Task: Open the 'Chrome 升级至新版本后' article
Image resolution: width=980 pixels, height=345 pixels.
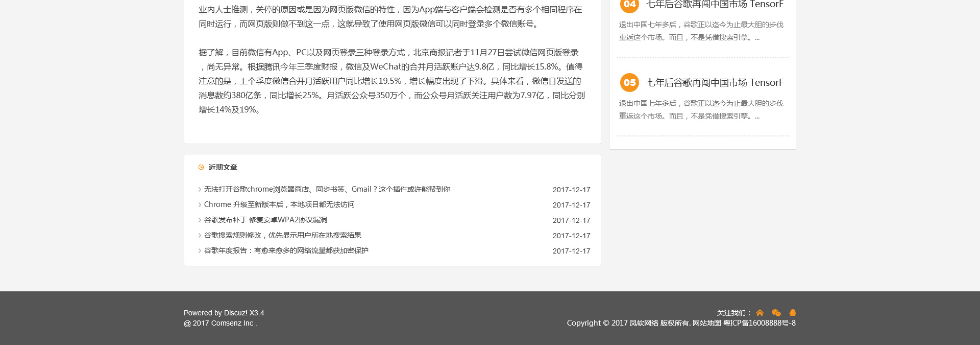Action: click(x=279, y=204)
